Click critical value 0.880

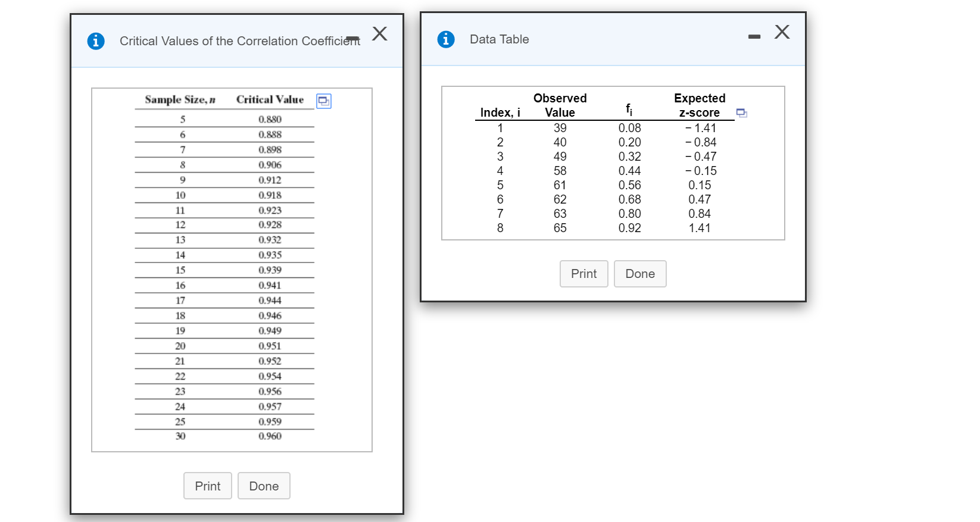pos(270,119)
